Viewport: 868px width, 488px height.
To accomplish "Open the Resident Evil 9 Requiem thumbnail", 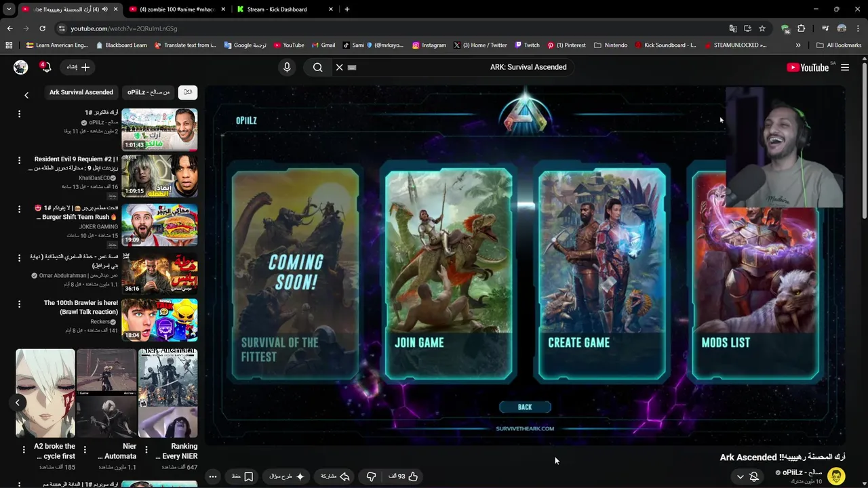I will pyautogui.click(x=159, y=176).
